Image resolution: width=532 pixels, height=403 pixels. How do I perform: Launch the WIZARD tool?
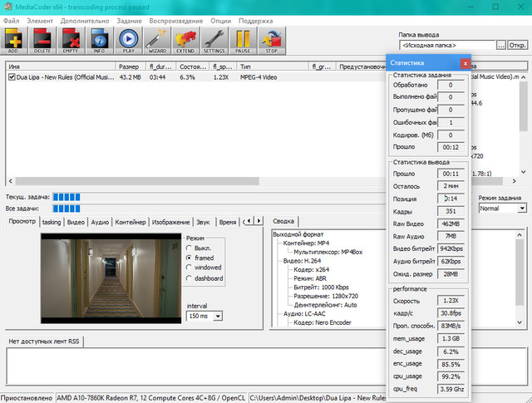tap(156, 39)
